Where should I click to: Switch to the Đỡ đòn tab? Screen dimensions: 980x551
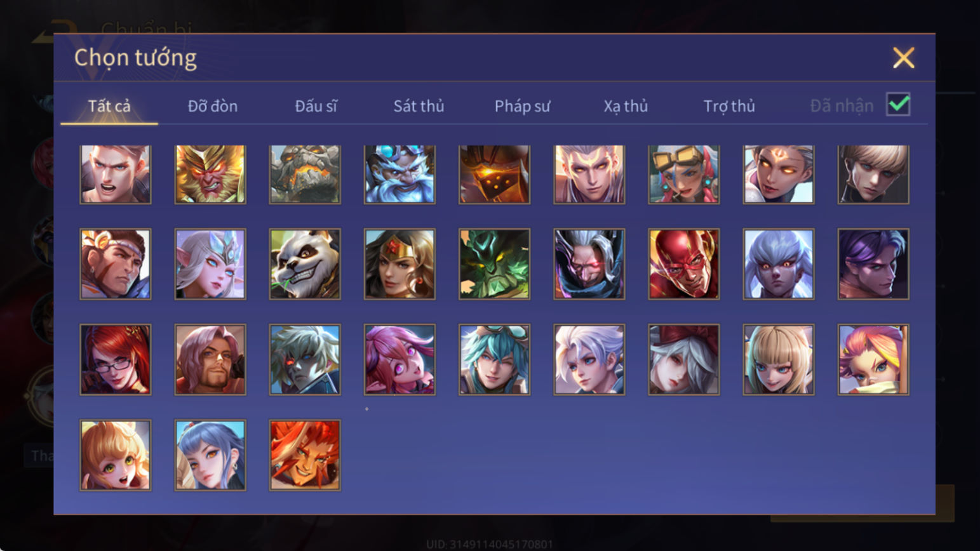pyautogui.click(x=213, y=106)
